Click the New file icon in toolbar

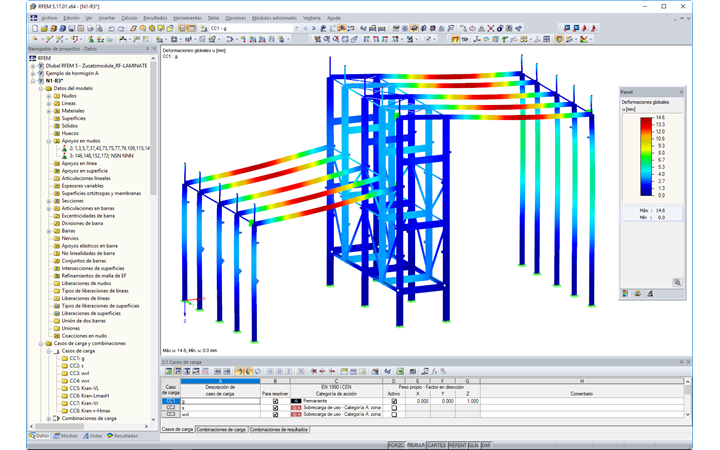34,28
